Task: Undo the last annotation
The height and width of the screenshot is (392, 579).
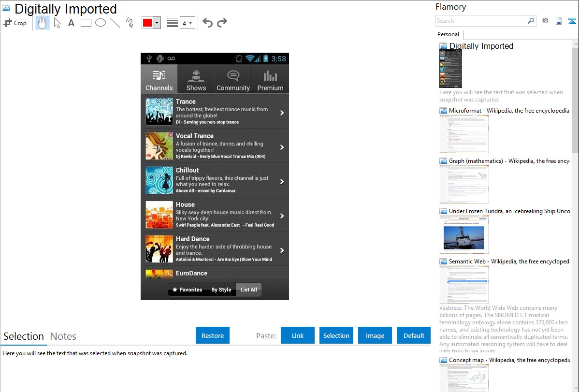Action: [207, 23]
